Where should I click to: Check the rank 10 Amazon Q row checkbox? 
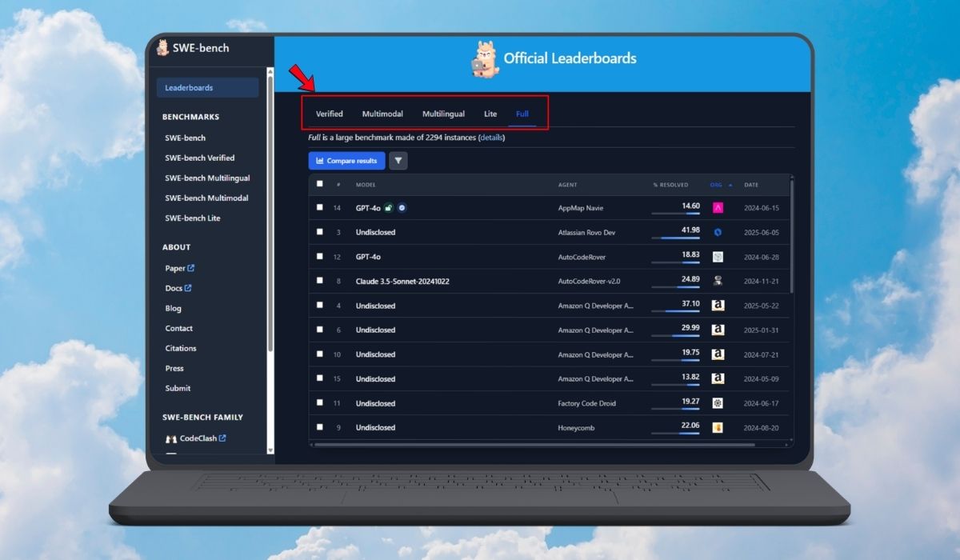click(x=320, y=354)
